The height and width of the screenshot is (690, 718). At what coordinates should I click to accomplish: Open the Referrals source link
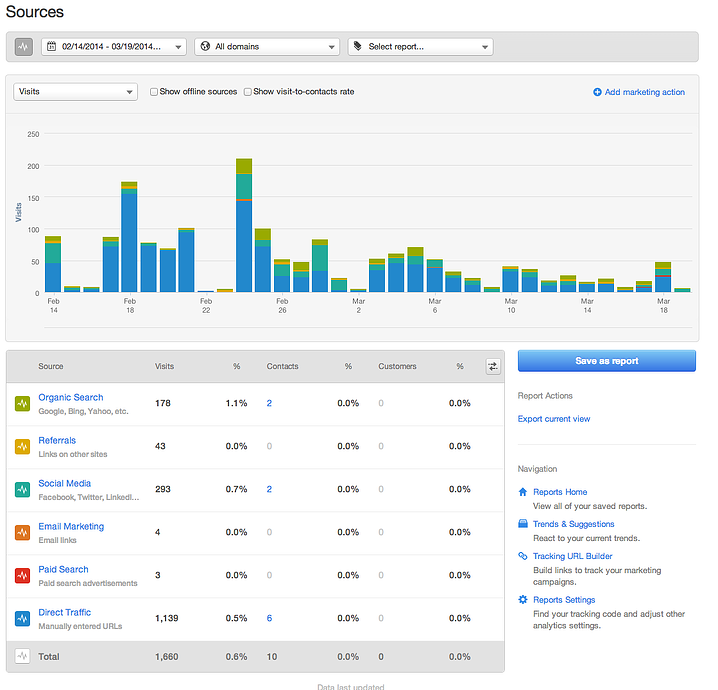coord(57,440)
